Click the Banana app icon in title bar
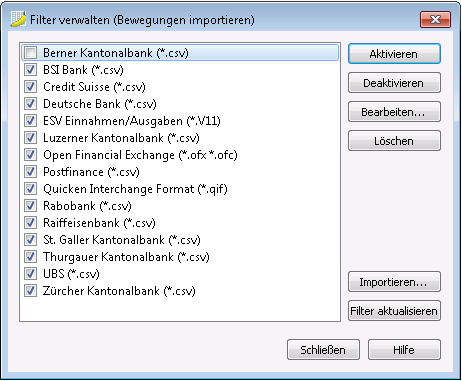 pos(18,19)
